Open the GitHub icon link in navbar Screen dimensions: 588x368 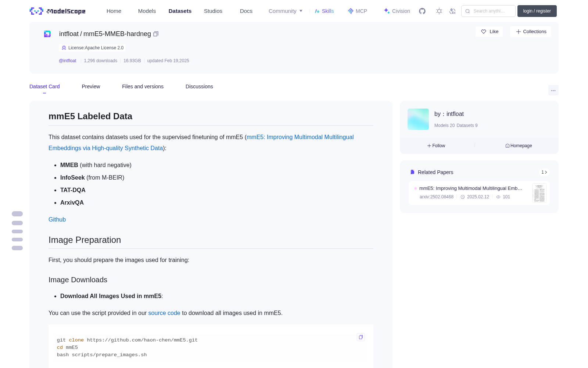click(422, 11)
